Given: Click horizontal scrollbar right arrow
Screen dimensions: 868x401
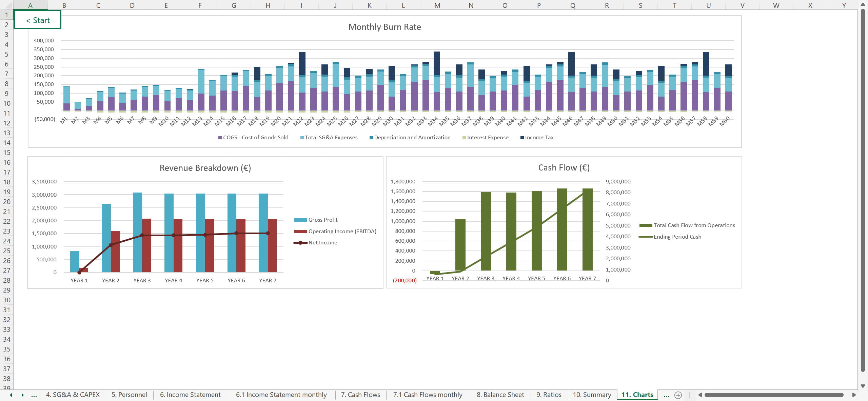Looking at the screenshot, I should click(854, 395).
